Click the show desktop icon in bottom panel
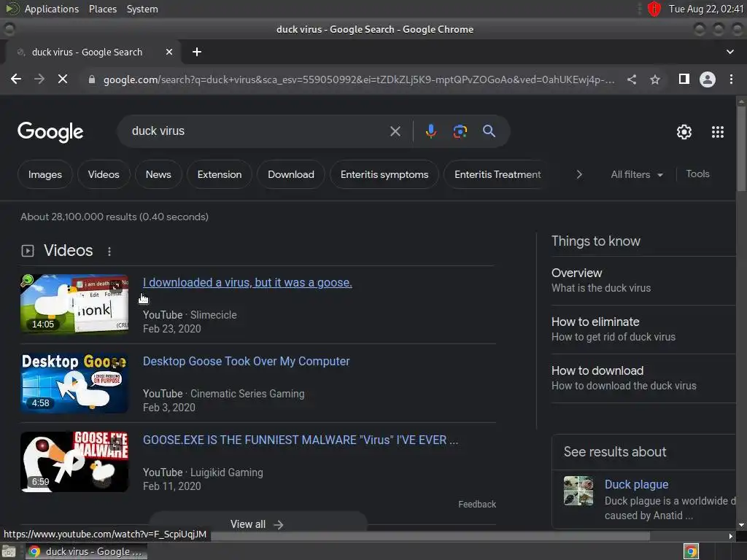 click(9, 551)
